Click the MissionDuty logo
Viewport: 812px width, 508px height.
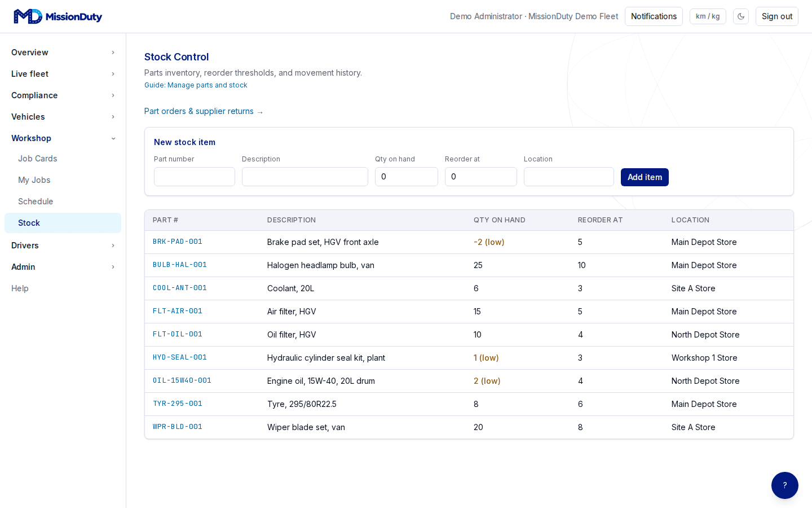tap(58, 16)
